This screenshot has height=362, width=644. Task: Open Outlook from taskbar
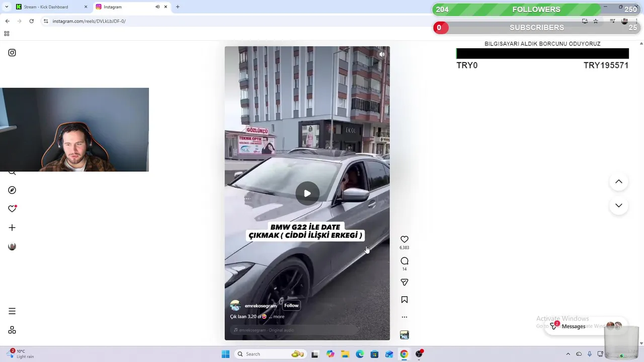pos(389,354)
